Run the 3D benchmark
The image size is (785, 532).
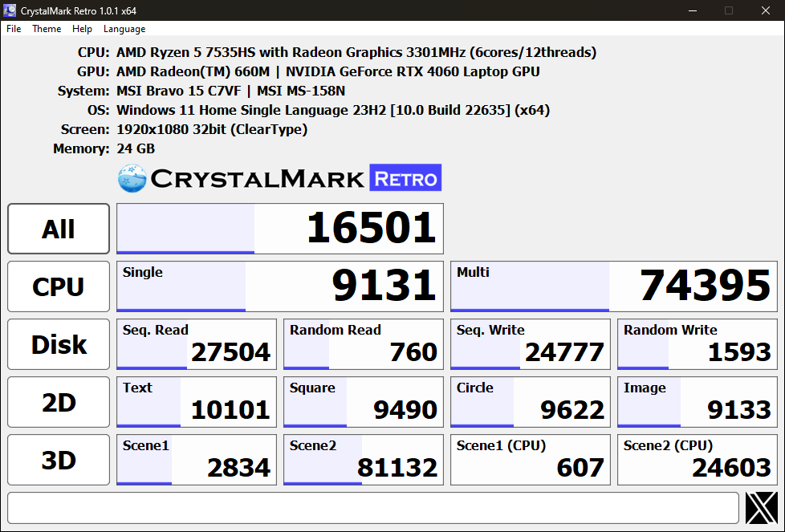coord(59,460)
